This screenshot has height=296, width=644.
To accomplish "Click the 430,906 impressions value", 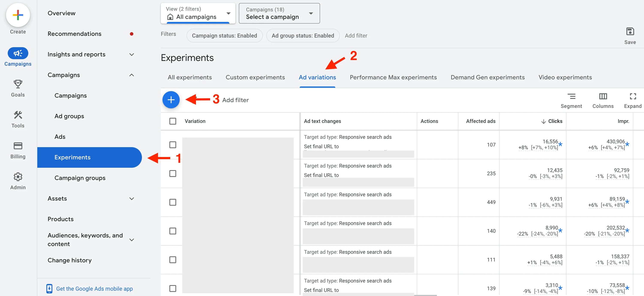I will pyautogui.click(x=615, y=141).
